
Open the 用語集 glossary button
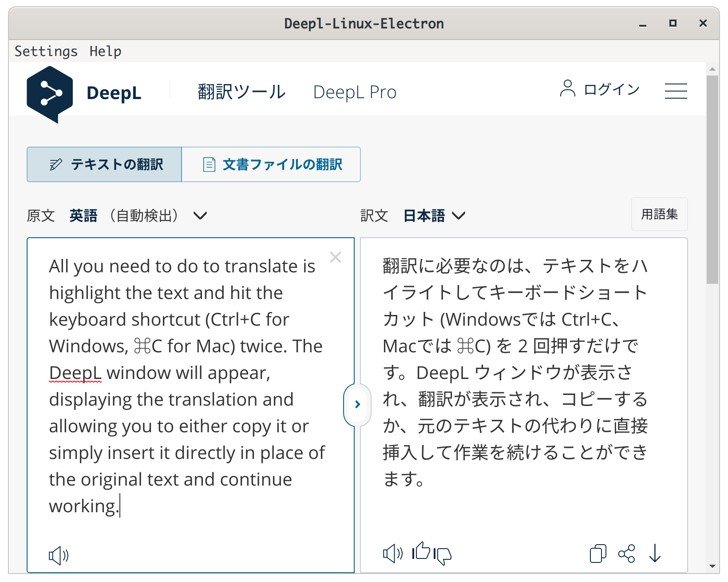[x=660, y=214]
